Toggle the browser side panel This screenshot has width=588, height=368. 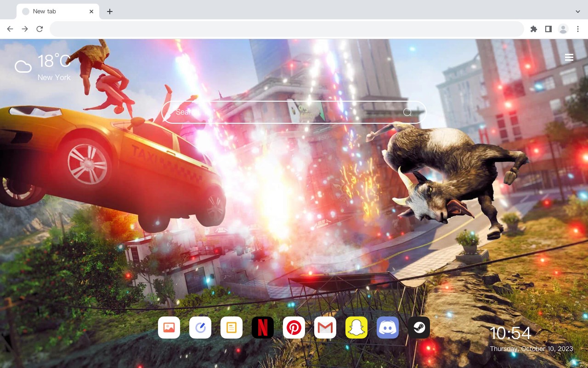tap(548, 29)
